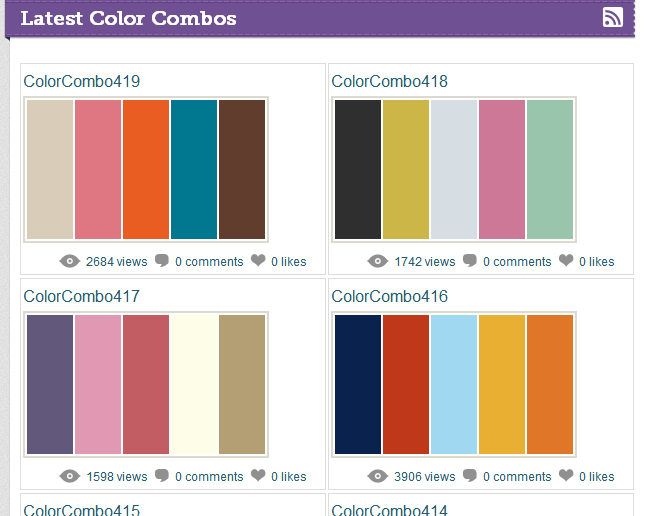The image size is (667, 516).
Task: Select the teal swatch in ColorCombo419
Action: pyautogui.click(x=194, y=169)
